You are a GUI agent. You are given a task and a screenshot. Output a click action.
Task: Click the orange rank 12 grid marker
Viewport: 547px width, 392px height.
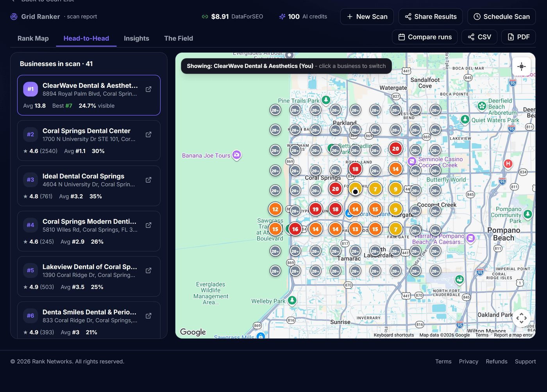click(275, 209)
